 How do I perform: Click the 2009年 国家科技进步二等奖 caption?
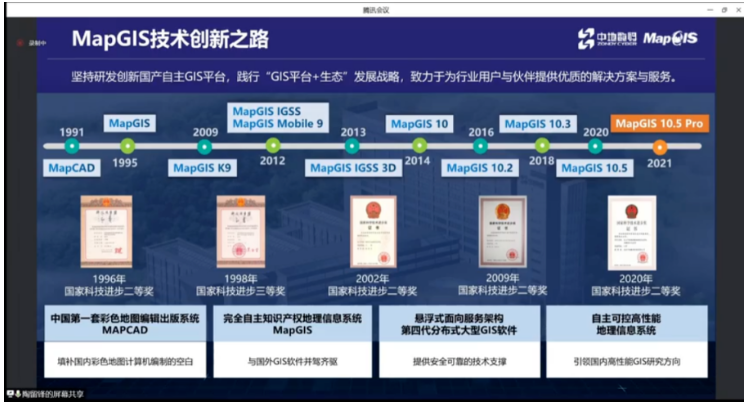(x=503, y=285)
